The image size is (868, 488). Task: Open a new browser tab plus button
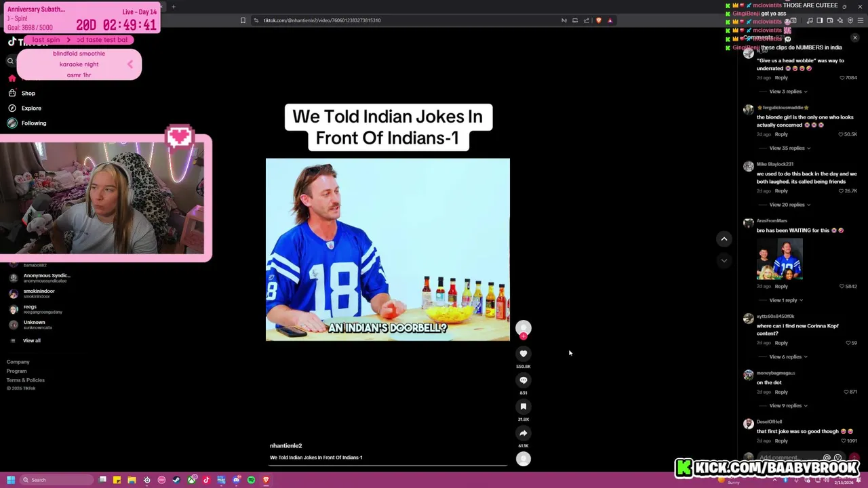click(x=173, y=7)
